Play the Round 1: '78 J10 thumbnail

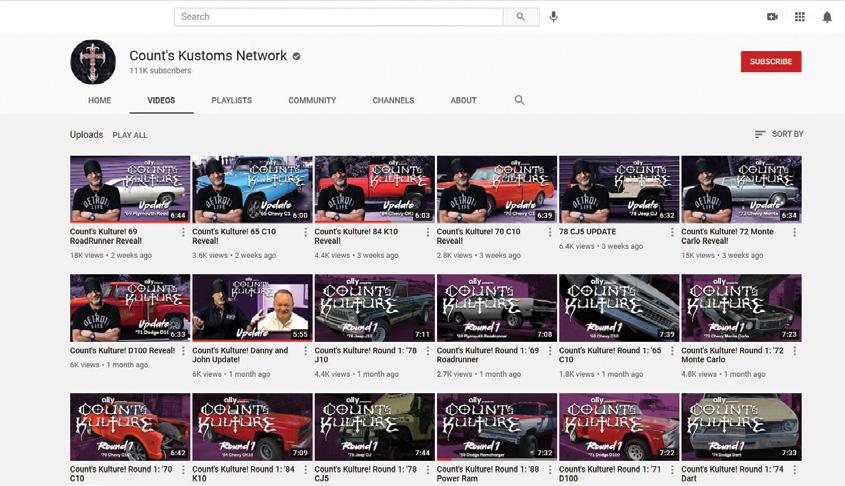375,308
